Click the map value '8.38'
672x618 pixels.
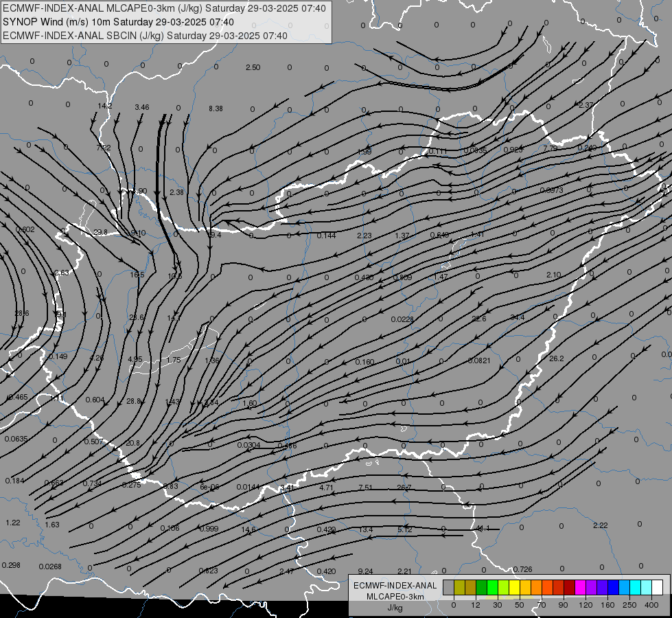216,108
